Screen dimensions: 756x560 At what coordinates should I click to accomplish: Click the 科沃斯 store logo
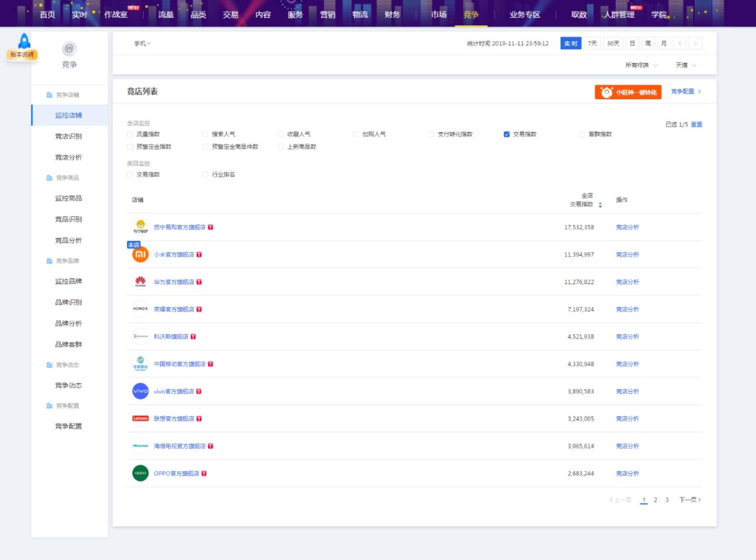(140, 337)
